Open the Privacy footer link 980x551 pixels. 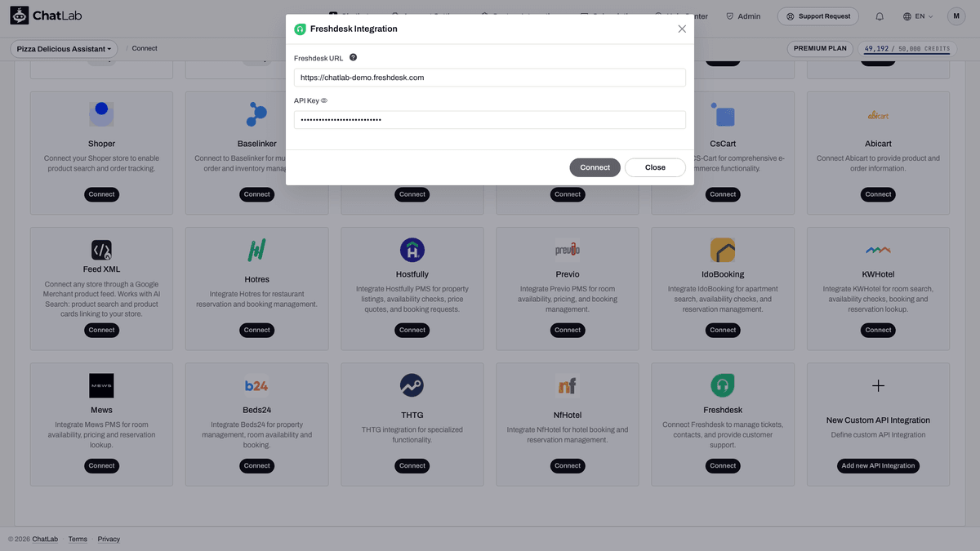109,539
